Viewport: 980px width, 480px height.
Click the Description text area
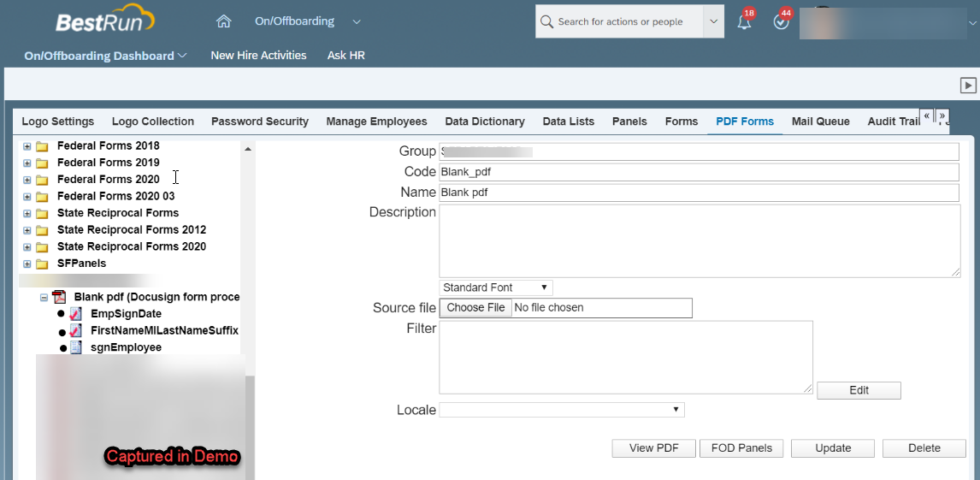[700, 240]
